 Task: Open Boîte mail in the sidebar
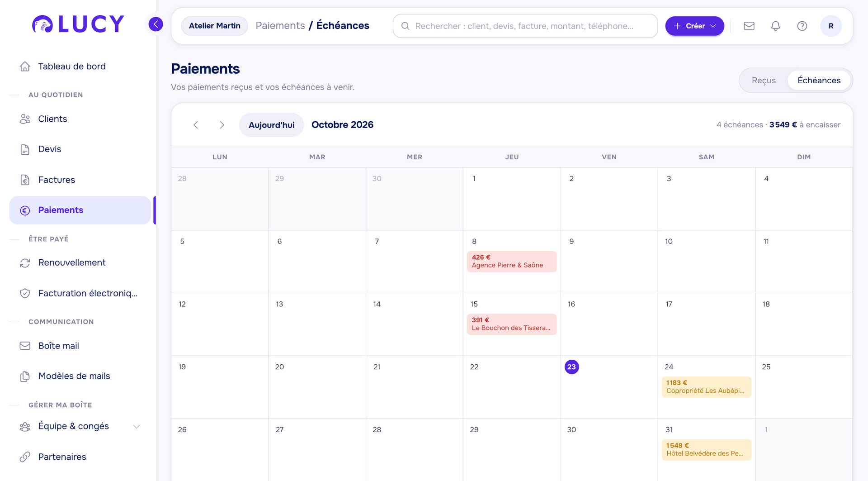pyautogui.click(x=80, y=346)
